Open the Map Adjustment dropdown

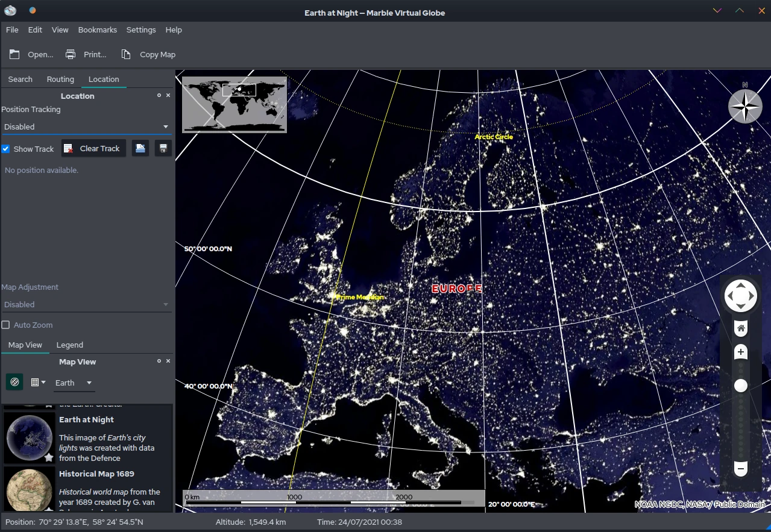[86, 304]
